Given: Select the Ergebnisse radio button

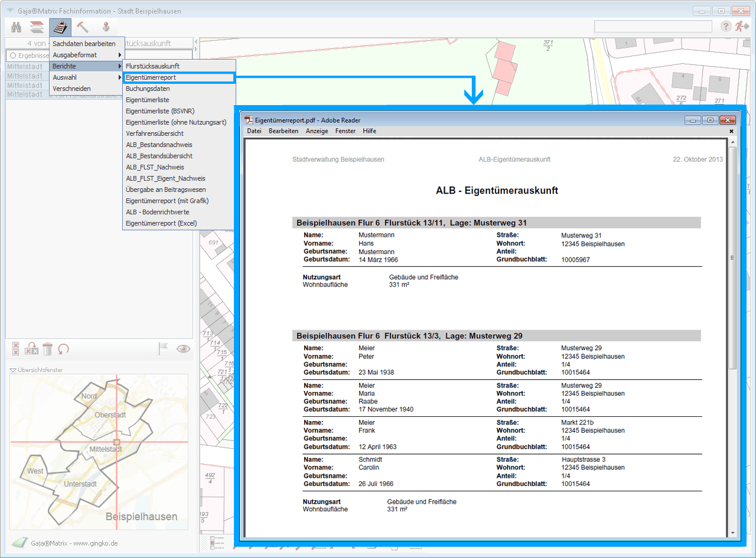Looking at the screenshot, I should tap(12, 56).
